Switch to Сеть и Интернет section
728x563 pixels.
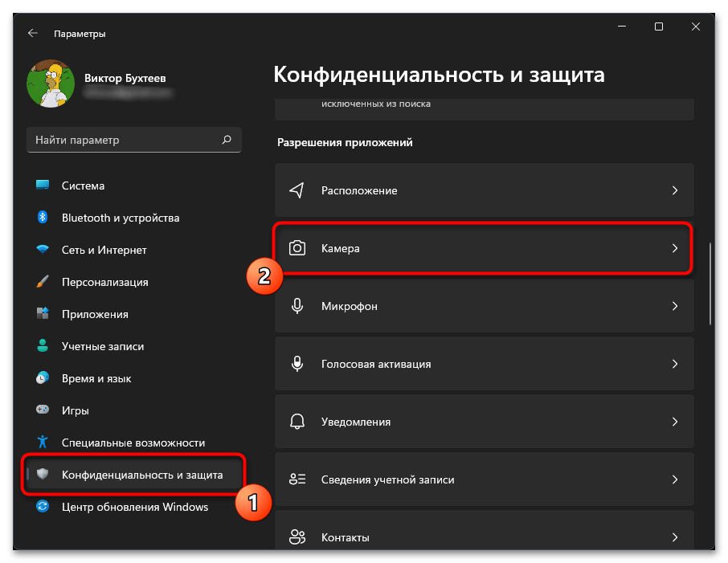click(x=104, y=250)
